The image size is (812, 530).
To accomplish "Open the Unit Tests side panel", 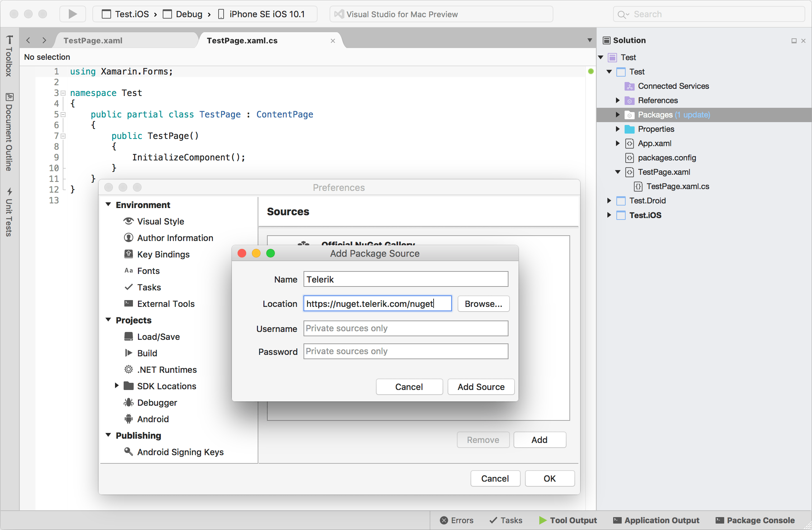I will [x=9, y=212].
